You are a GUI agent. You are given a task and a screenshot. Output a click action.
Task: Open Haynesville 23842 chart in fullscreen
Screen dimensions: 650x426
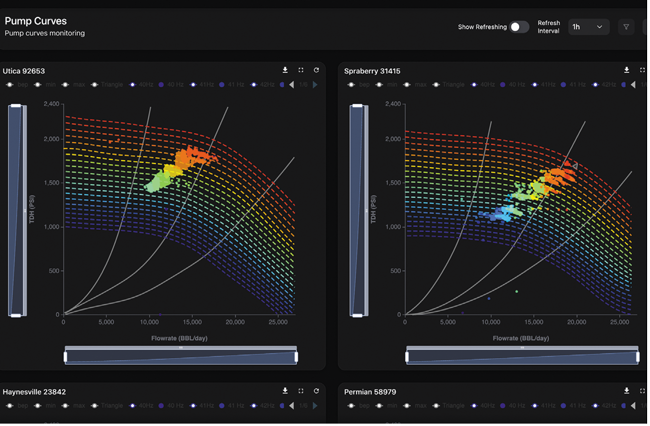301,391
